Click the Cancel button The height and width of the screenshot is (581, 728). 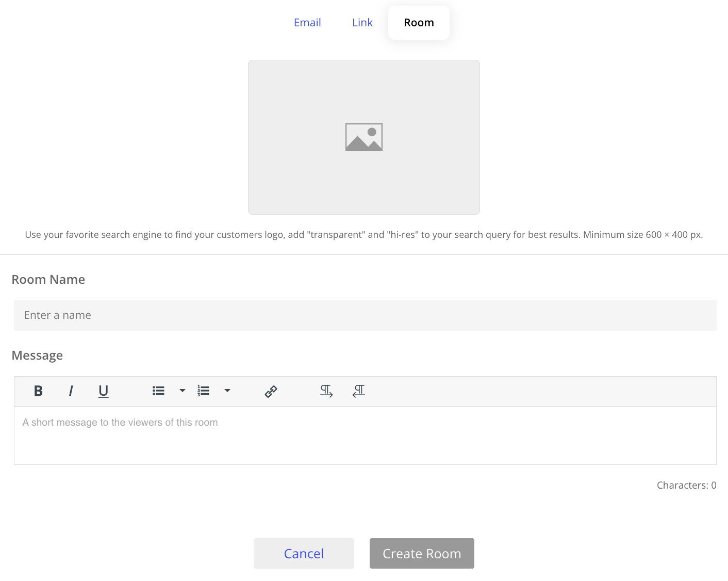coord(304,553)
